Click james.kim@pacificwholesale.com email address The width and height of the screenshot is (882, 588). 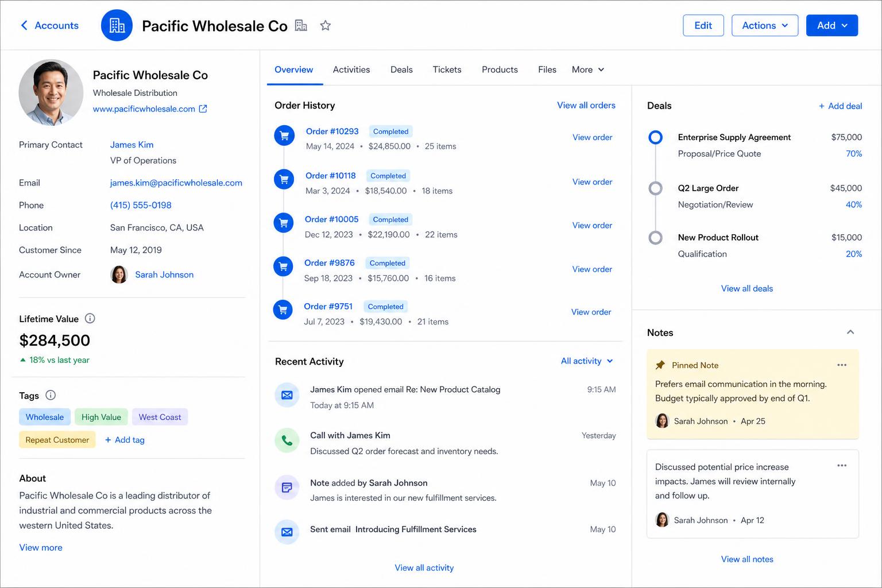point(176,183)
